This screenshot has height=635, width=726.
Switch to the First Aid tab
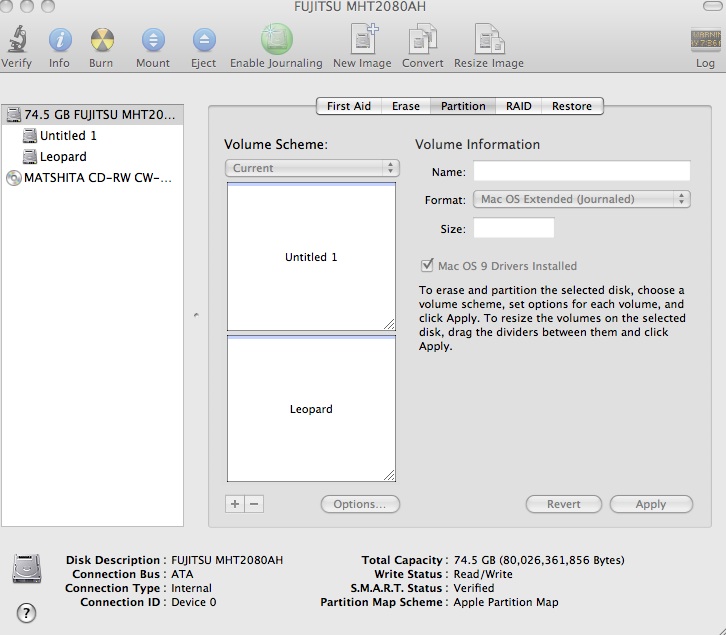pos(349,106)
